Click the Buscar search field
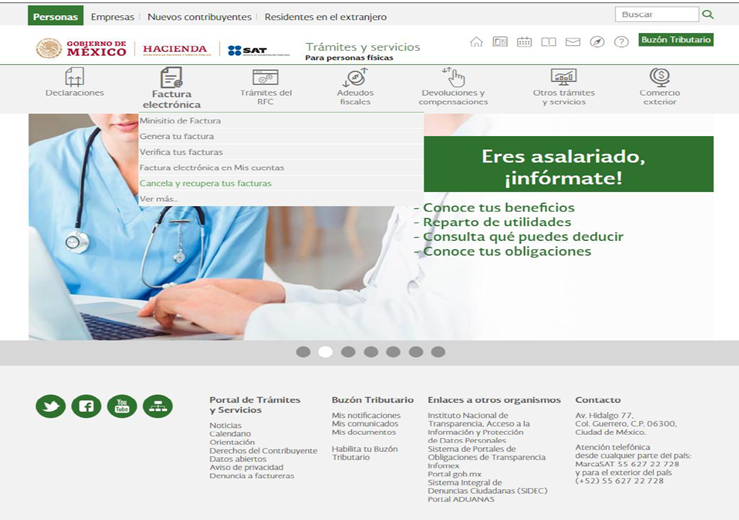This screenshot has width=739, height=520. (657, 15)
